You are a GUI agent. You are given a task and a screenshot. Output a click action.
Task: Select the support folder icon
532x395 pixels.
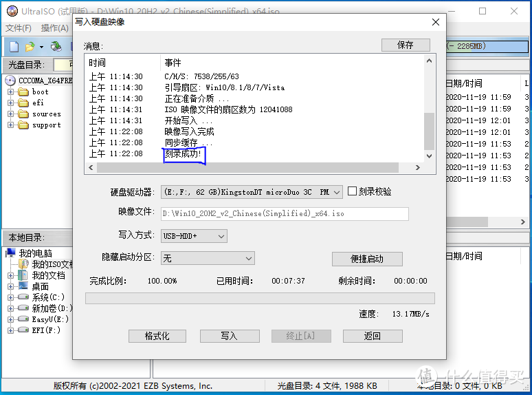click(x=23, y=125)
